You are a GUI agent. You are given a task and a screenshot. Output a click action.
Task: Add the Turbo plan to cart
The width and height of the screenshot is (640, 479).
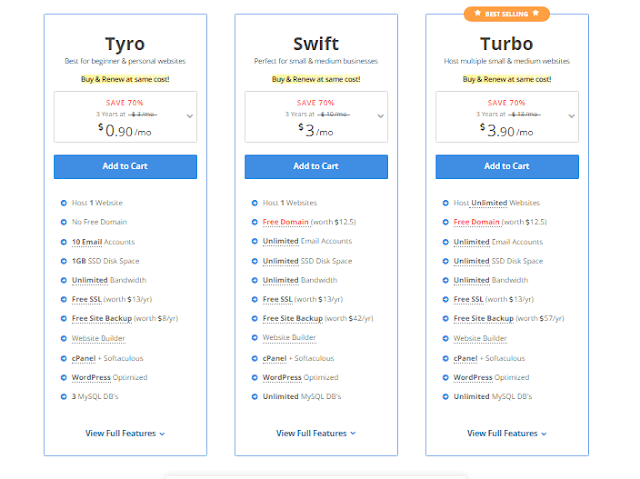pyautogui.click(x=507, y=166)
